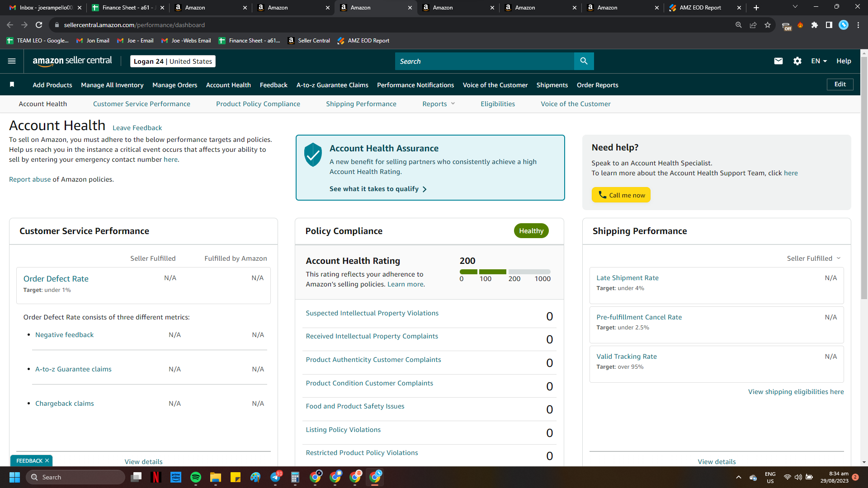Click the Edit button in the nav bar
The width and height of the screenshot is (868, 488).
coord(840,84)
